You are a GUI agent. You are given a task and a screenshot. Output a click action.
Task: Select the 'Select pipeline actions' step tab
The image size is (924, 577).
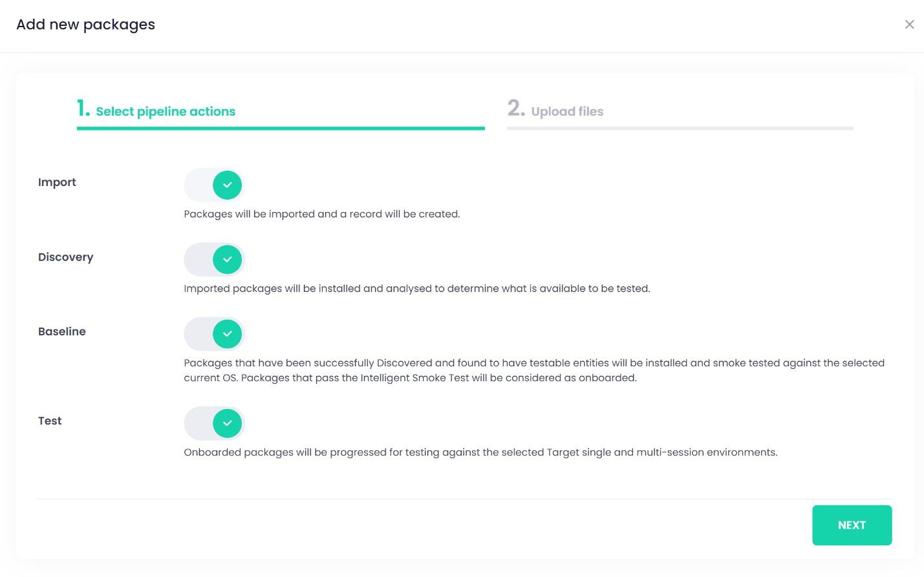click(166, 111)
